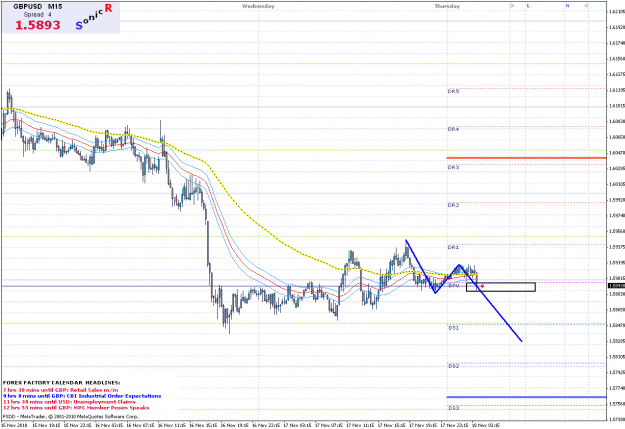Select the thick blue horizontal line near DS3
This screenshot has height=429, width=625.
coord(526,397)
